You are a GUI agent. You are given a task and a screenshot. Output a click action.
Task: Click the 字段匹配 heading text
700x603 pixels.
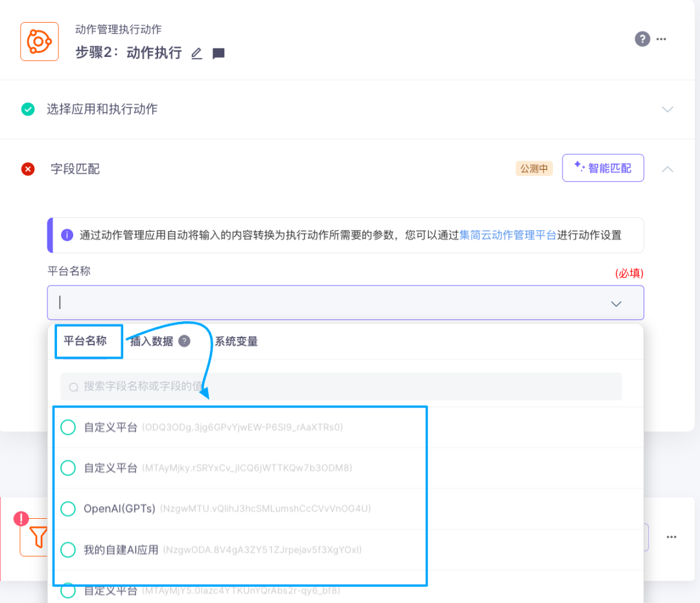click(x=75, y=169)
